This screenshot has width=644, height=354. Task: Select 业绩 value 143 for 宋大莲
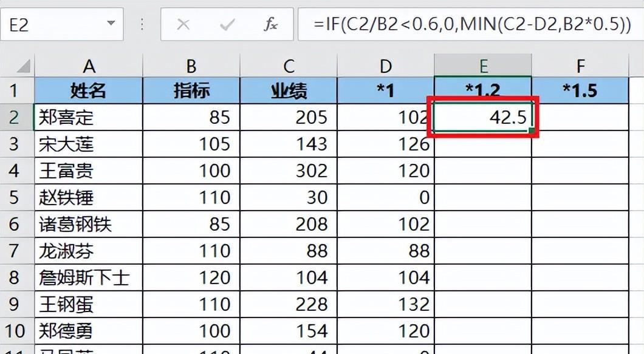[289, 144]
